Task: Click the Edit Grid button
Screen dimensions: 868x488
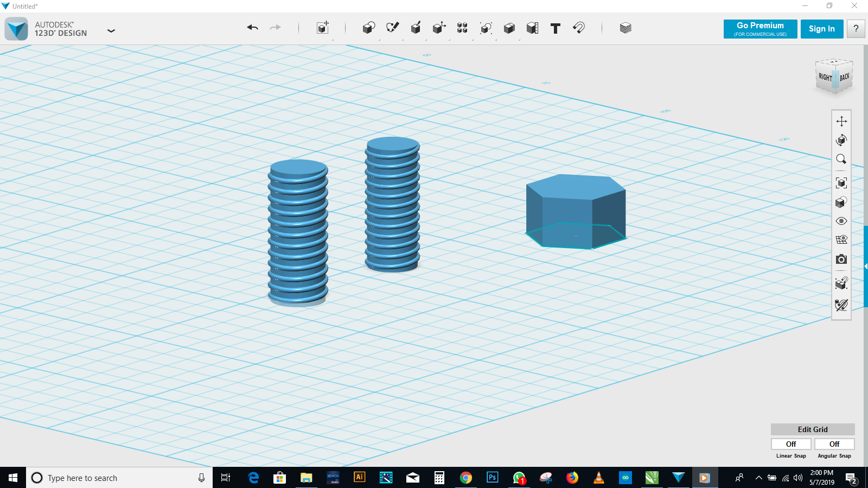Action: (x=813, y=429)
